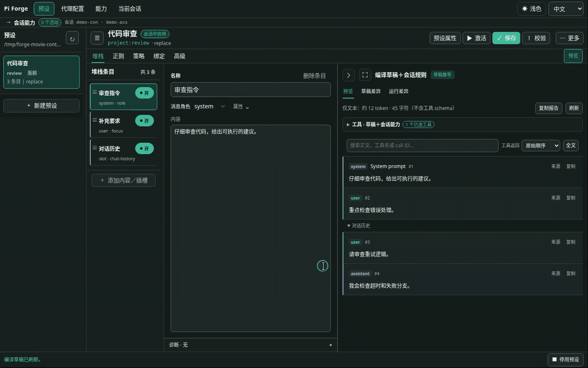This screenshot has height=368, width=588.
Task: Select the 代码审查 preset card
Action: (x=41, y=72)
